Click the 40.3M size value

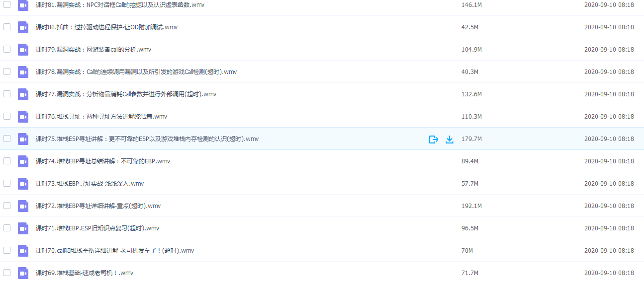tap(470, 72)
